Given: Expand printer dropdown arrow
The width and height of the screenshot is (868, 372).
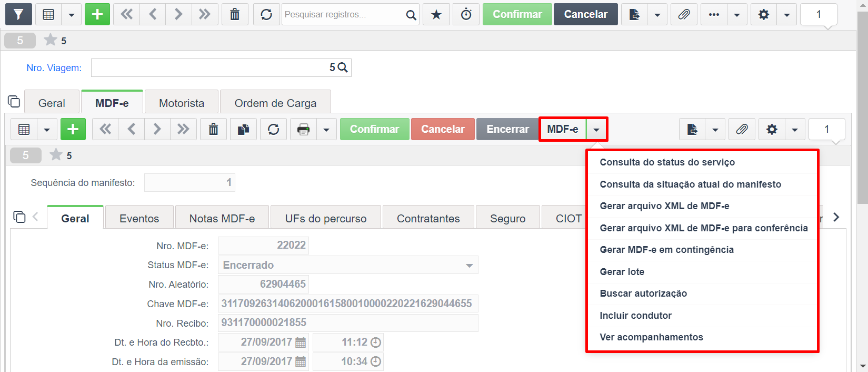Looking at the screenshot, I should [326, 129].
